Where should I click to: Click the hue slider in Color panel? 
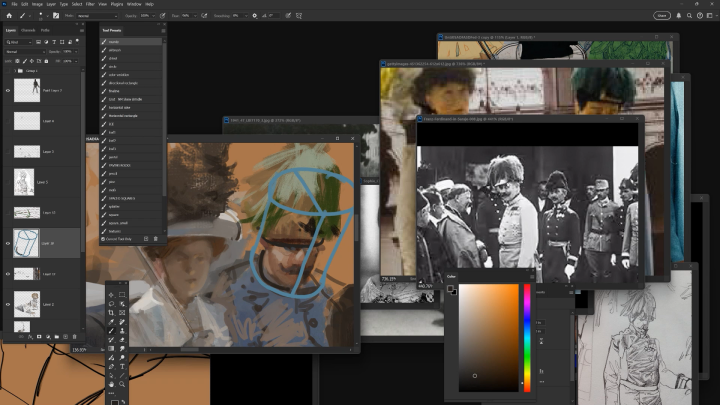click(x=527, y=338)
